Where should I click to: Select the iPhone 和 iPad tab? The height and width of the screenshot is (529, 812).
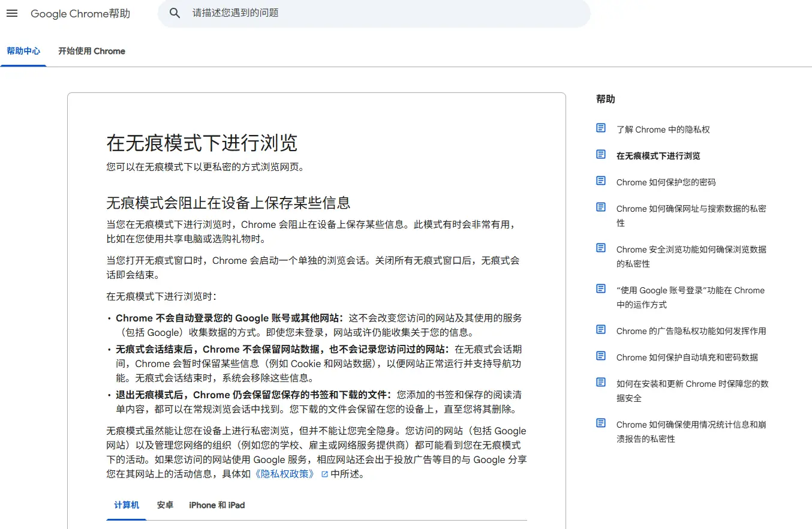(217, 505)
